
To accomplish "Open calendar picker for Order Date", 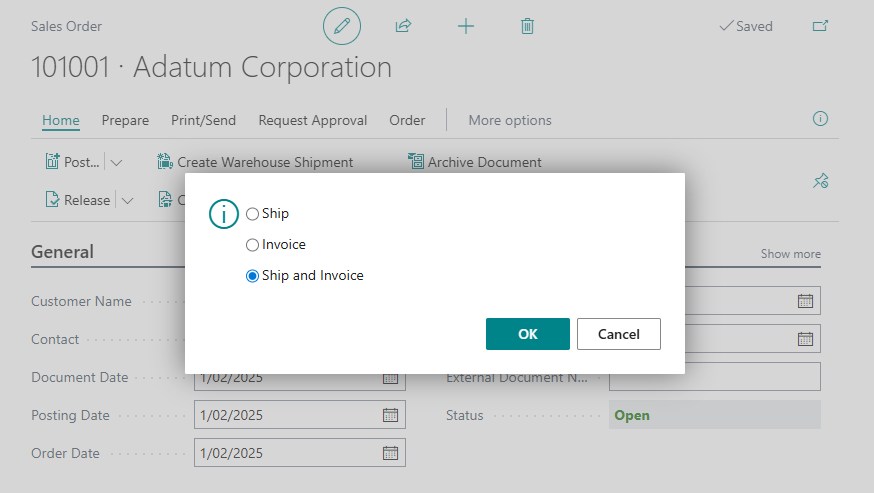I will pyautogui.click(x=390, y=453).
